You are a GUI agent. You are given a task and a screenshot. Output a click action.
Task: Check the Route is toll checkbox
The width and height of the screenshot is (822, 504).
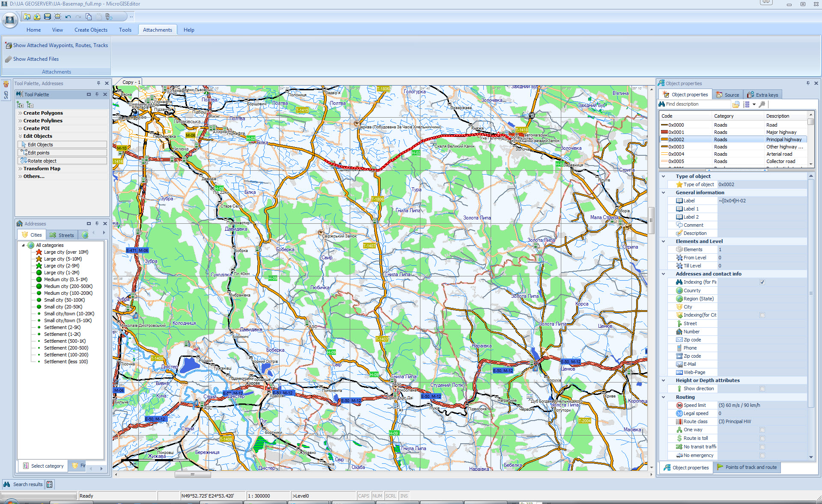pyautogui.click(x=762, y=438)
